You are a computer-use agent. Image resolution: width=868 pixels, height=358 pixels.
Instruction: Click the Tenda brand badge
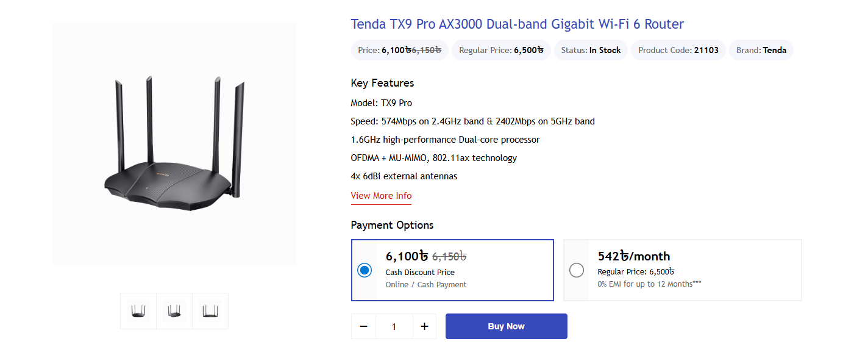[x=761, y=50]
